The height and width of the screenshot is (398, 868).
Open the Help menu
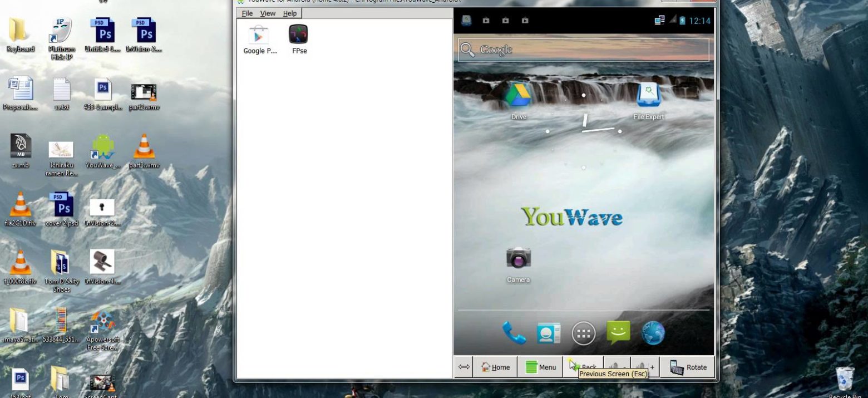click(x=290, y=13)
